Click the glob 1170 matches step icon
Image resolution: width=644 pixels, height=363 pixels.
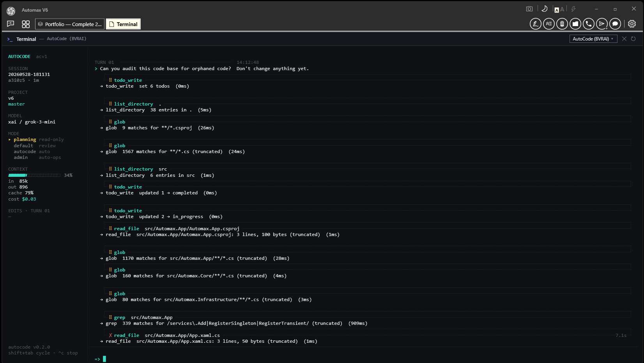110,252
